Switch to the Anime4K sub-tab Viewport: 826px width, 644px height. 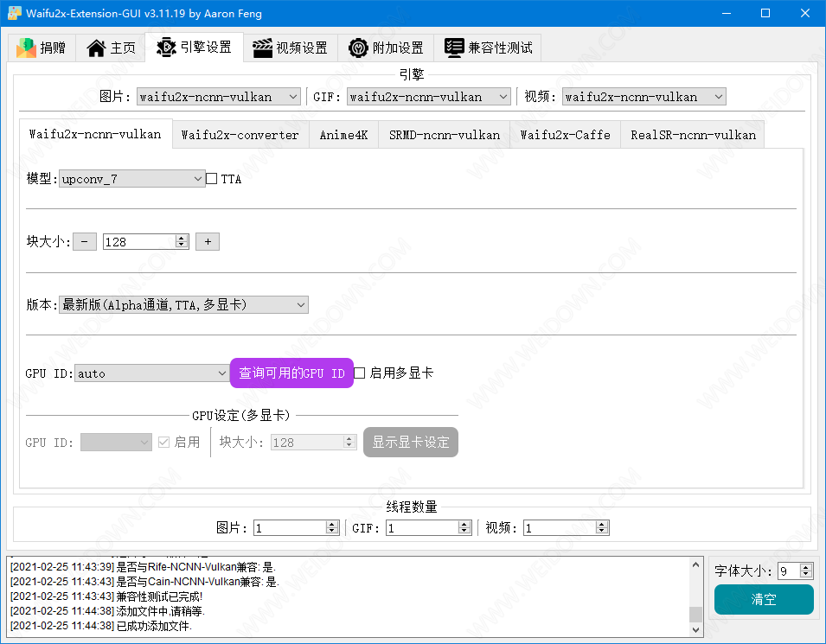[x=343, y=136]
